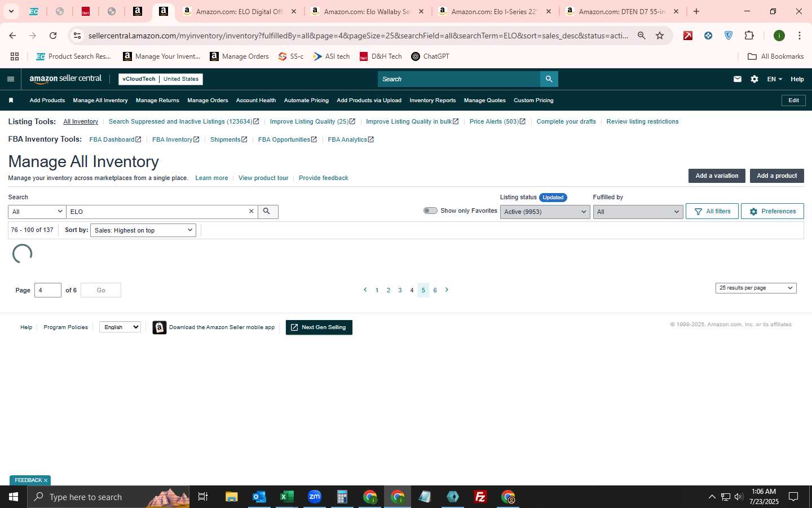Open the ChatGPT bookmark
The height and width of the screenshot is (508, 812).
click(x=430, y=56)
